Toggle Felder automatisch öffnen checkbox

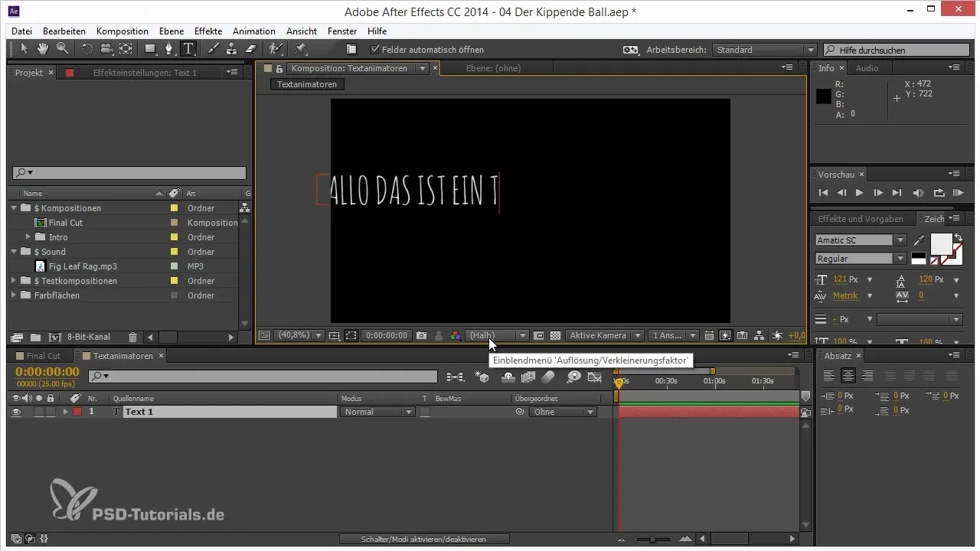tap(374, 50)
